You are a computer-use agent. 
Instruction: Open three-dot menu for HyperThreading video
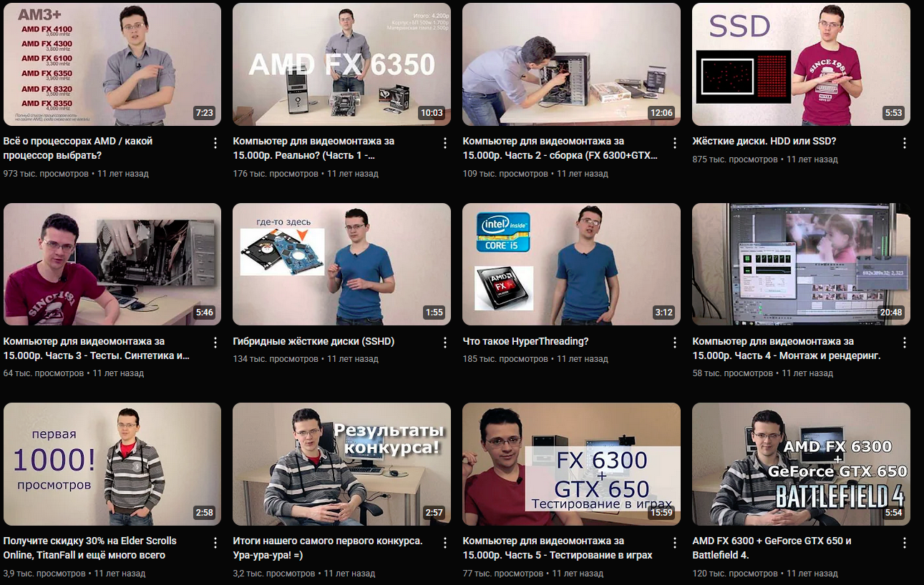click(x=675, y=343)
